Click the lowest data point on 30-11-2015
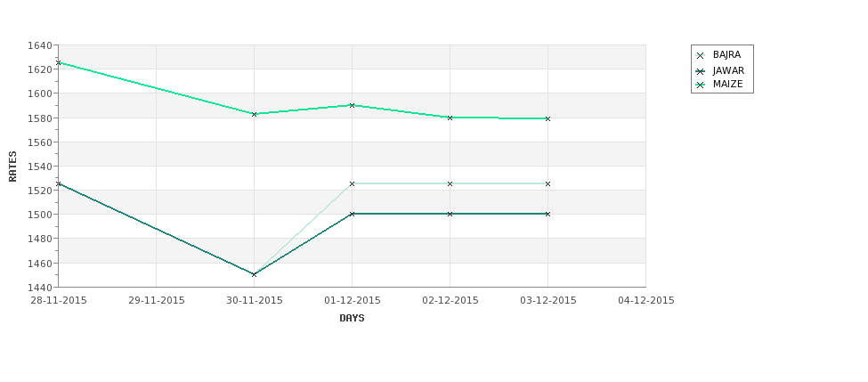The image size is (868, 382). coord(254,274)
